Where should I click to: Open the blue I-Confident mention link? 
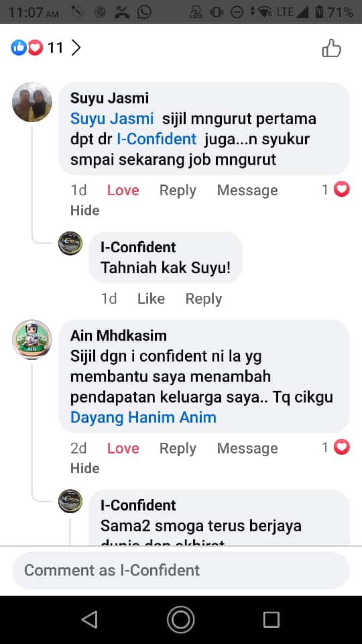coord(157,139)
